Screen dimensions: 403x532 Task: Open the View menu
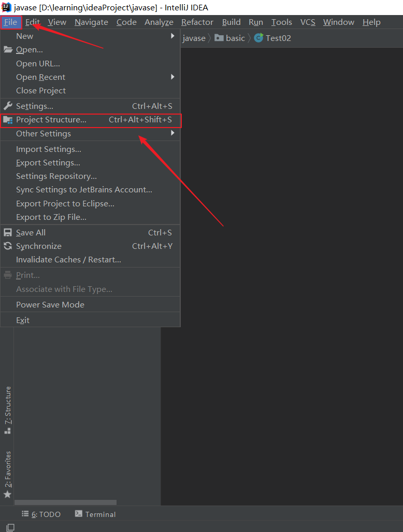[57, 22]
